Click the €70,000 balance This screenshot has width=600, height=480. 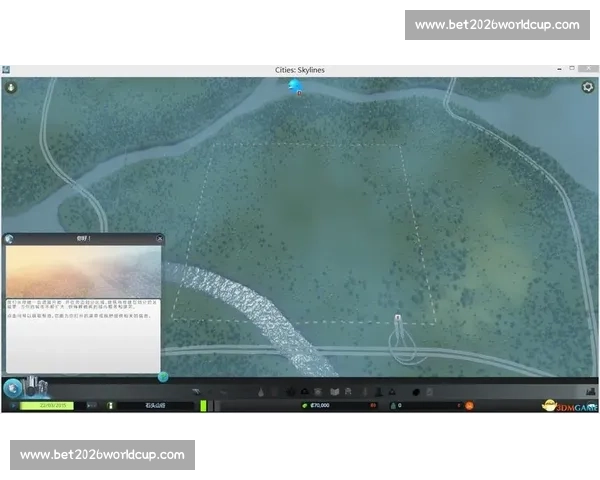[x=320, y=405]
